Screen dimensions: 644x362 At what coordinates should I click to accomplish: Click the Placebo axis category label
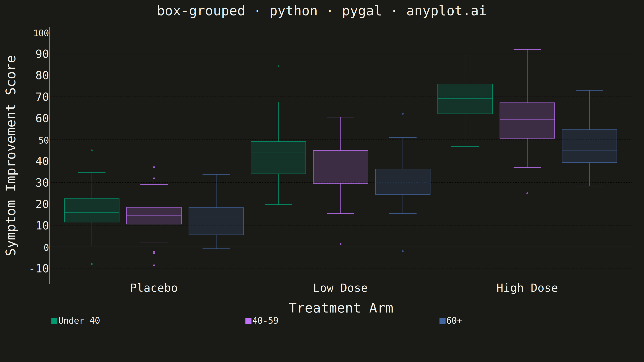tap(154, 288)
